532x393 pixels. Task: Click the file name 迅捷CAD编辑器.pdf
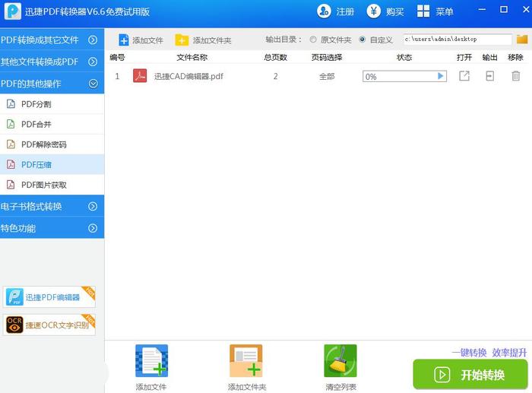click(188, 76)
